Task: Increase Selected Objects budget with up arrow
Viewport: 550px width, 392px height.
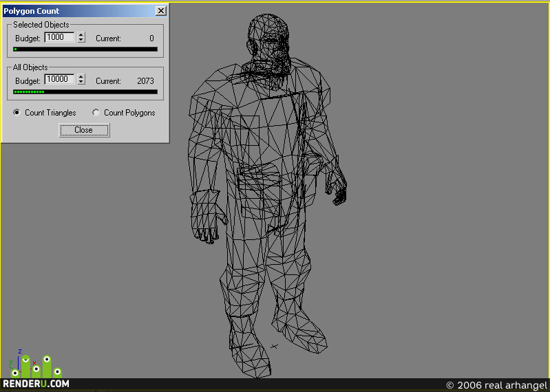Action: (81, 34)
